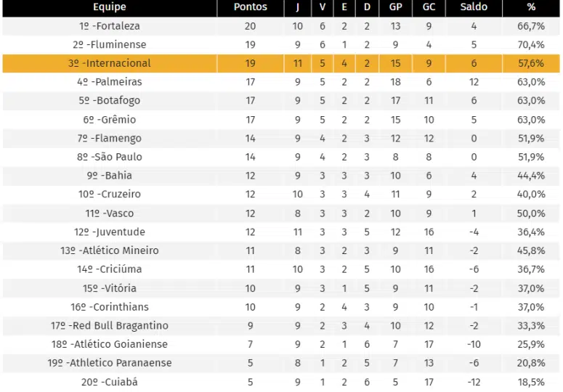Open the 17º Red Bull Bragantino entry
Screen dimensions: 563x392
pos(110,326)
